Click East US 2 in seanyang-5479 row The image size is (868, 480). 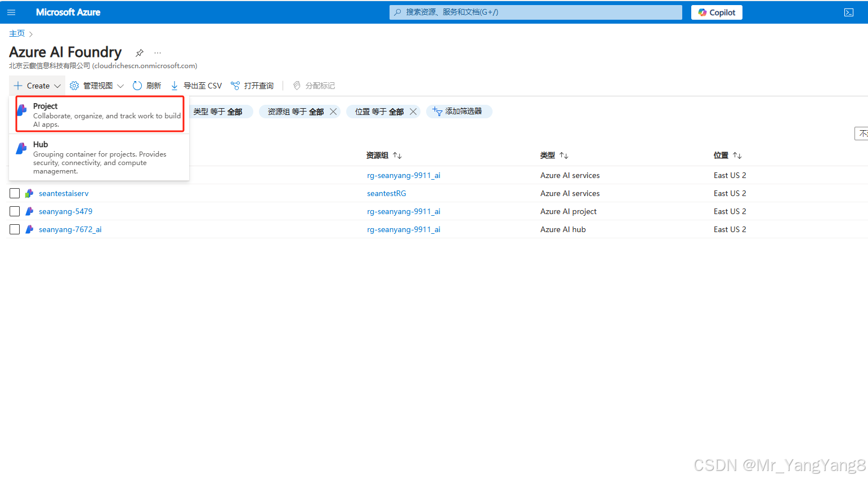(730, 211)
